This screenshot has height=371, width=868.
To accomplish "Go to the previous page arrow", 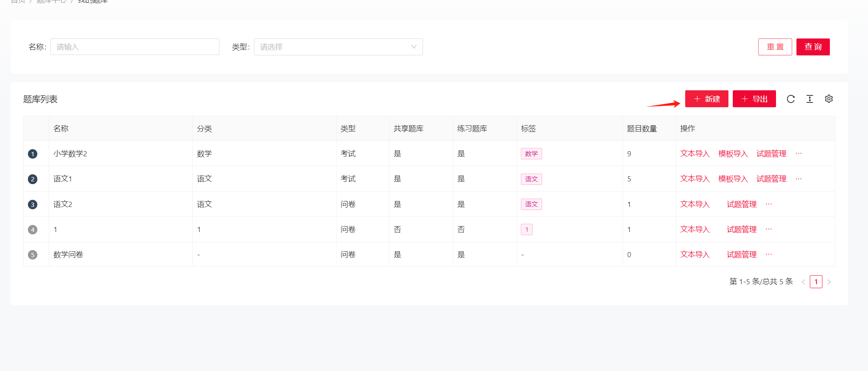I will (804, 282).
